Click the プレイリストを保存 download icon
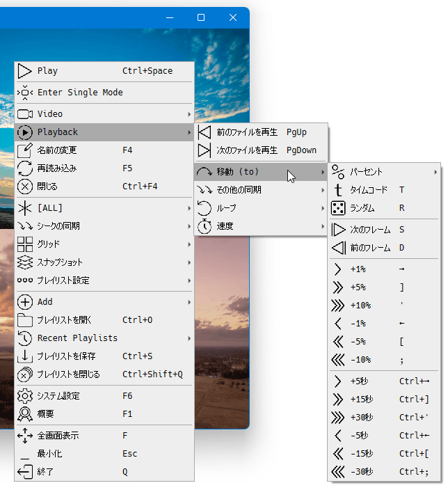The image size is (448, 490). 24,356
